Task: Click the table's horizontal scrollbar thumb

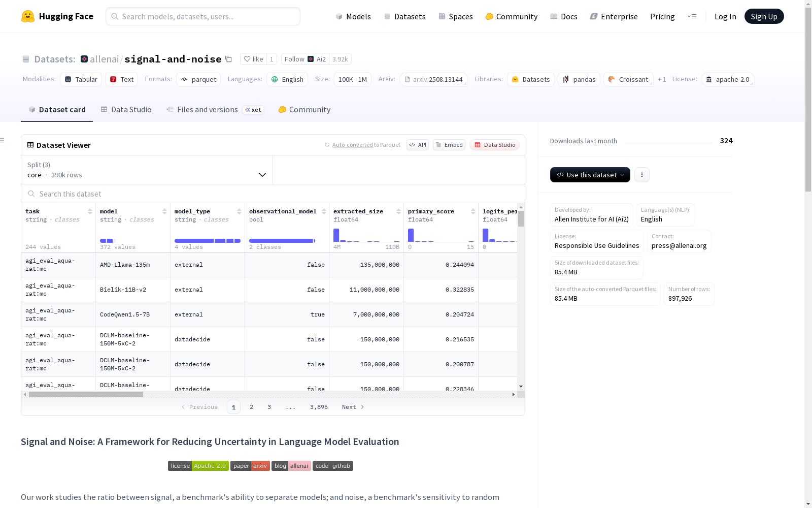Action: point(86,394)
